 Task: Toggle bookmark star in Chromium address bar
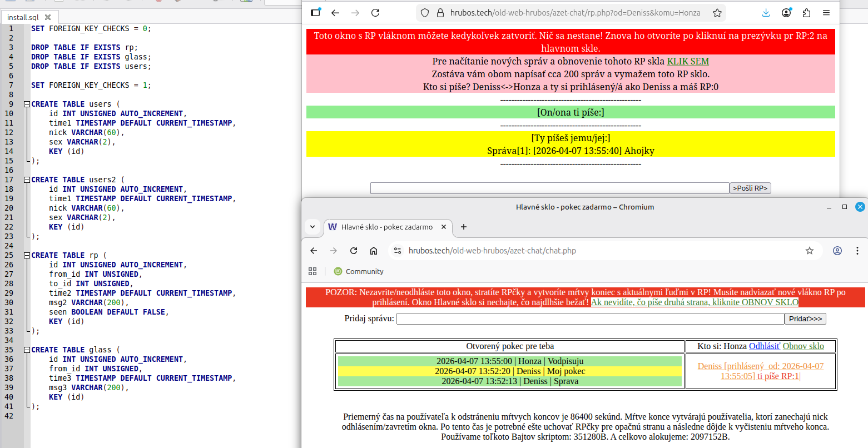[x=809, y=251]
